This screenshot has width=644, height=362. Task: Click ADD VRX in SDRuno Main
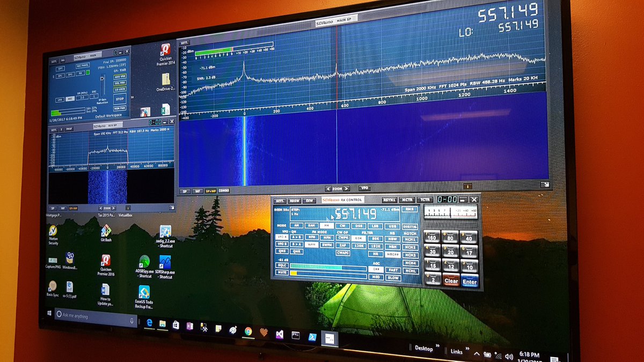[120, 77]
